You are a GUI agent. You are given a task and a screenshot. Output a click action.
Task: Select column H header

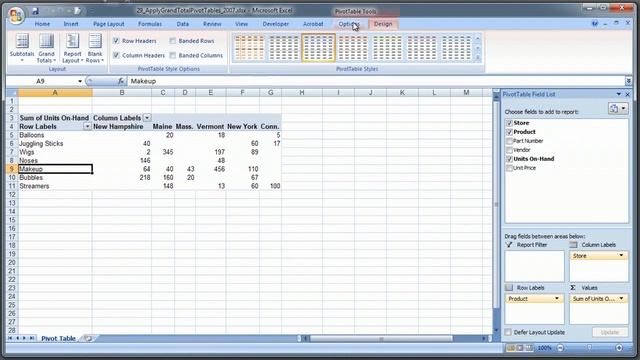pyautogui.click(x=302, y=93)
